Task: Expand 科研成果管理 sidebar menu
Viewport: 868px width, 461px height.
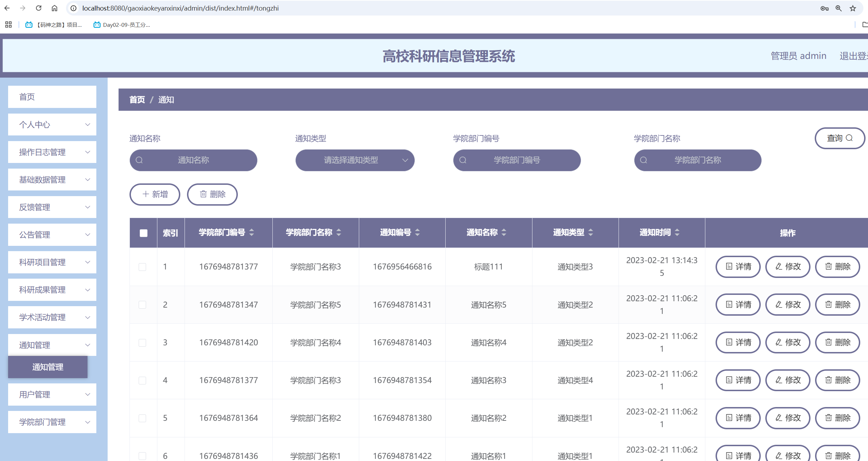Action: coord(52,290)
